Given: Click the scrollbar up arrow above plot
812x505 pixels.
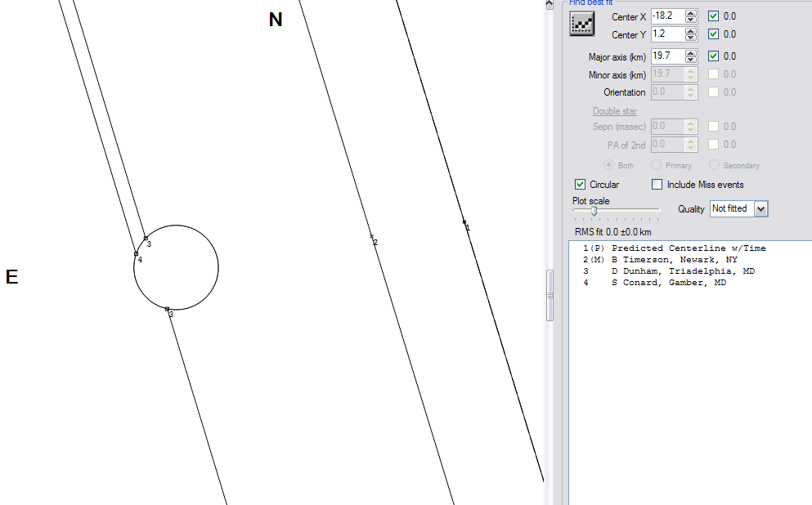Looking at the screenshot, I should coord(550,5).
